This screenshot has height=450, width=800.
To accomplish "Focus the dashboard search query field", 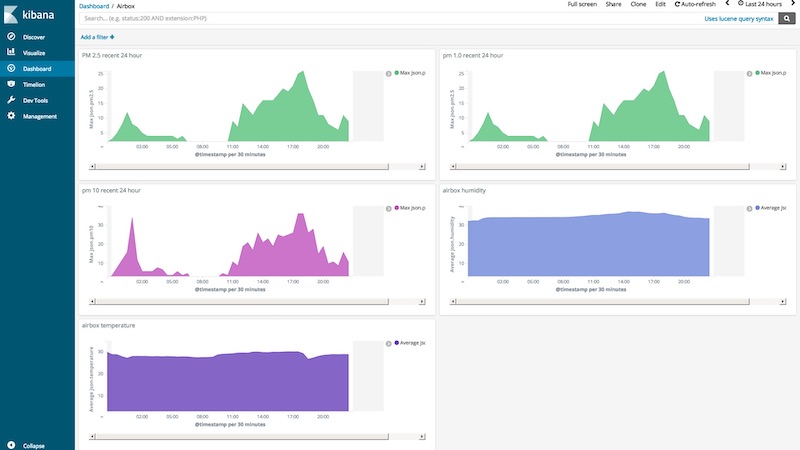I will [390, 18].
